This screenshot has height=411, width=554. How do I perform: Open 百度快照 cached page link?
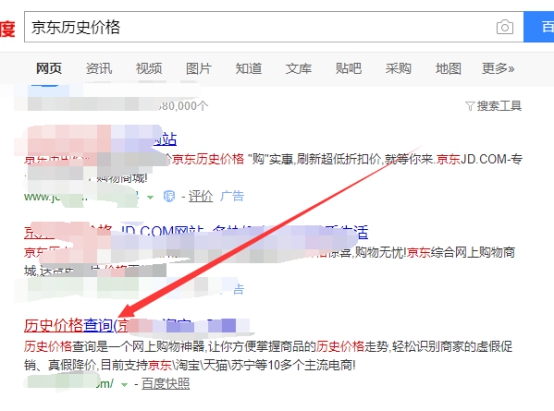[165, 384]
